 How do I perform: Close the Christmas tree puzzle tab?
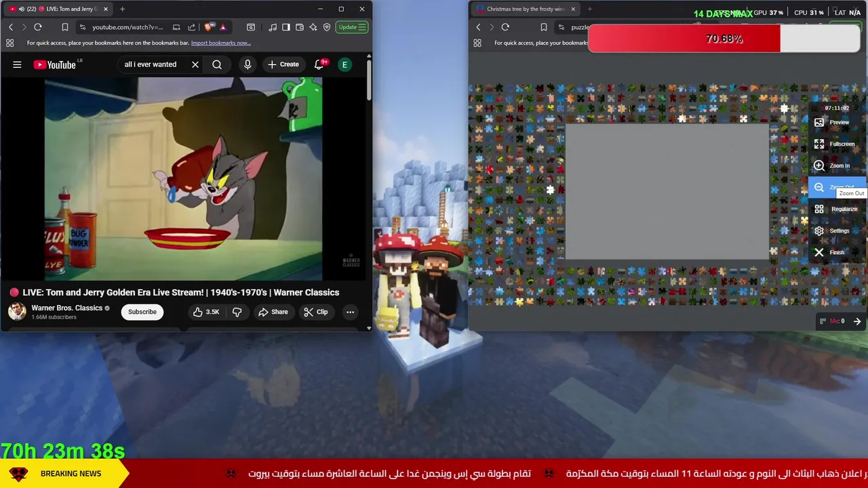pos(573,9)
